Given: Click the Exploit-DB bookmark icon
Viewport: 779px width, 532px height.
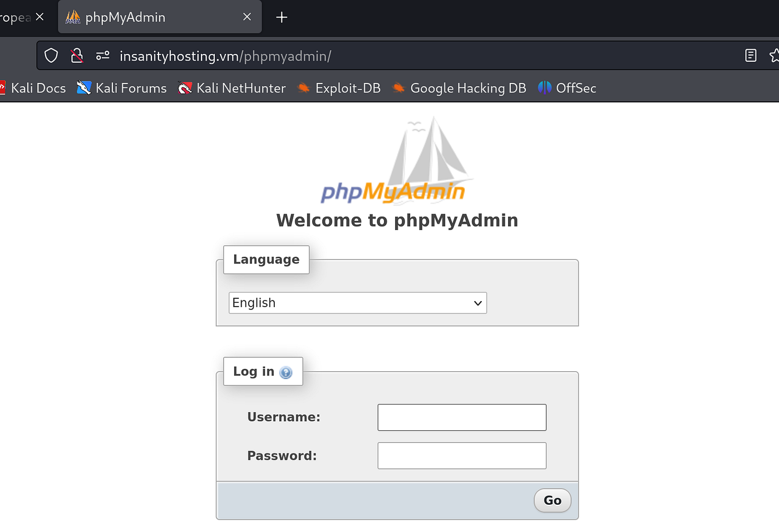Looking at the screenshot, I should [x=304, y=88].
